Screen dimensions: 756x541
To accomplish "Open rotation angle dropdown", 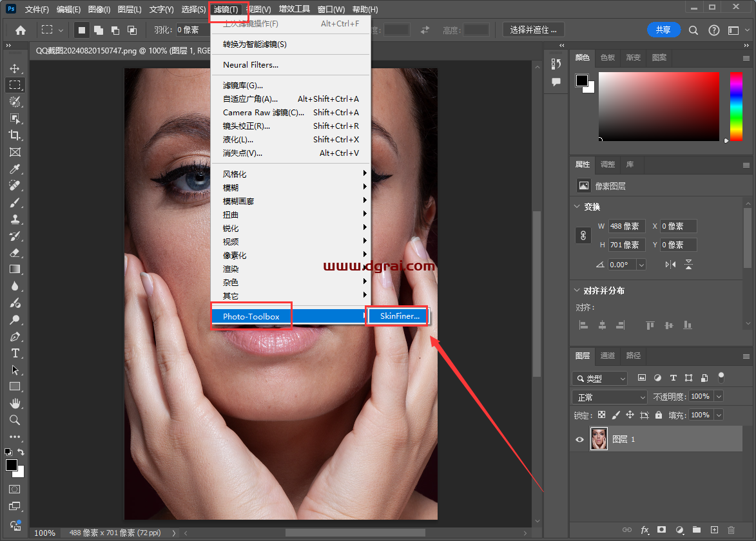I will click(x=641, y=265).
